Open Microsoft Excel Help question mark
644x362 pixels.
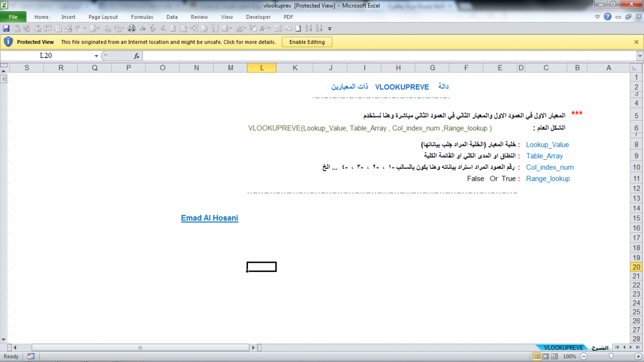608,17
